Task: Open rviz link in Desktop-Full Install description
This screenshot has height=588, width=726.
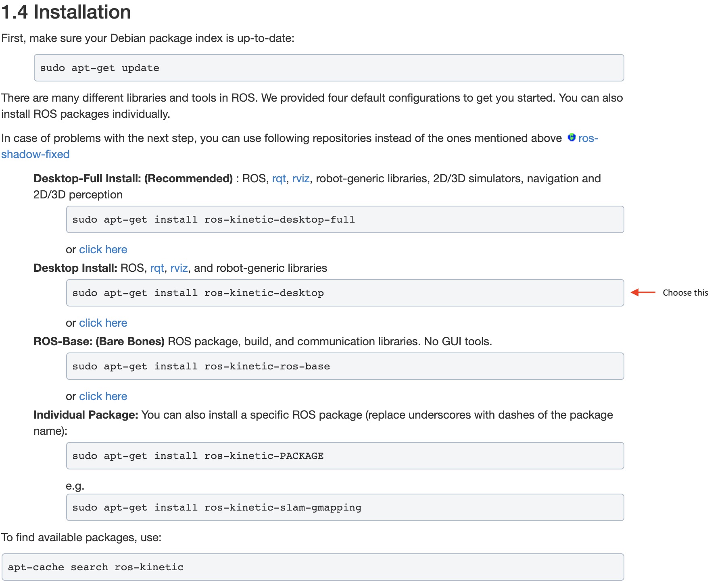Action: click(x=300, y=179)
